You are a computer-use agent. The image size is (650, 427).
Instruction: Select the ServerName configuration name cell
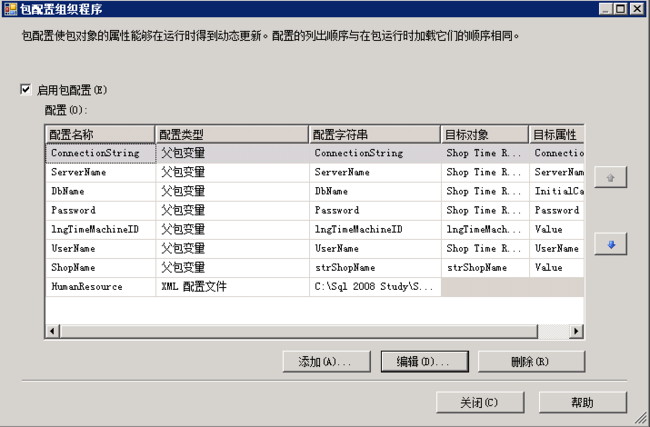click(x=100, y=172)
